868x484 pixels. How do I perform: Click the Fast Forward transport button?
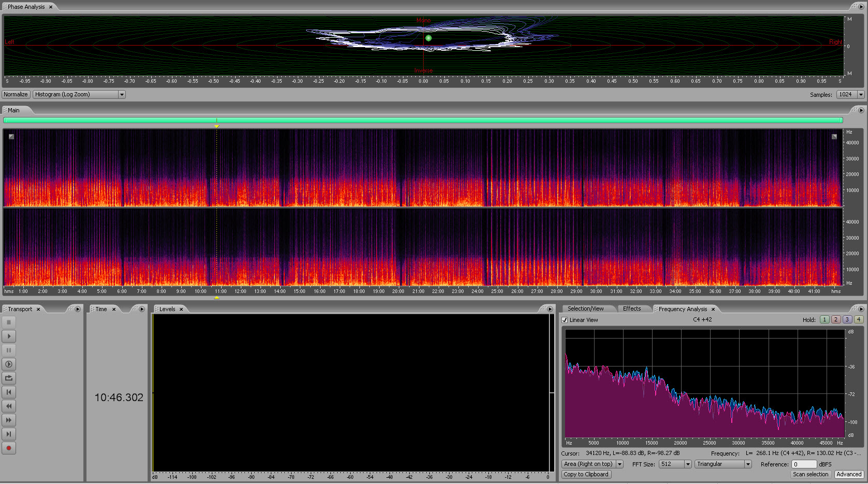pyautogui.click(x=9, y=420)
